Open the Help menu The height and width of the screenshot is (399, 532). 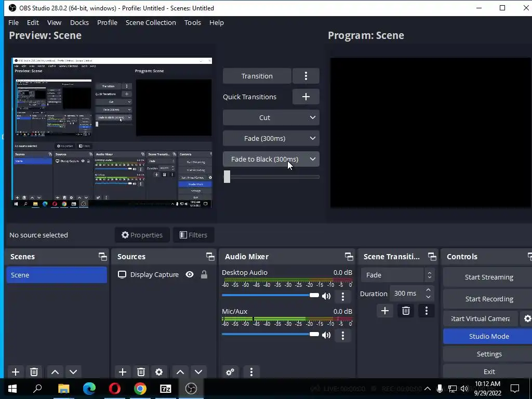point(217,22)
